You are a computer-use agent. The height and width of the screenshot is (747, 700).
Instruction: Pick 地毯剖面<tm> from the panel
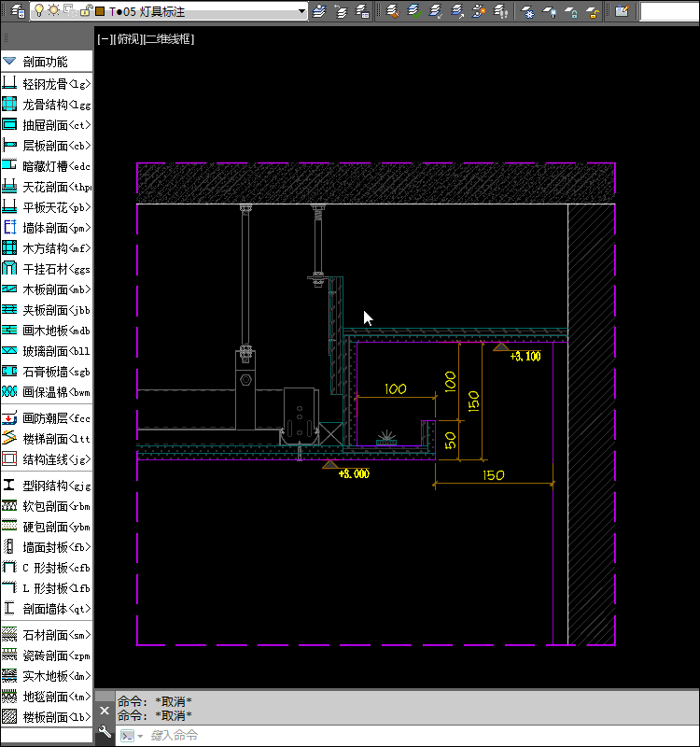(47, 697)
